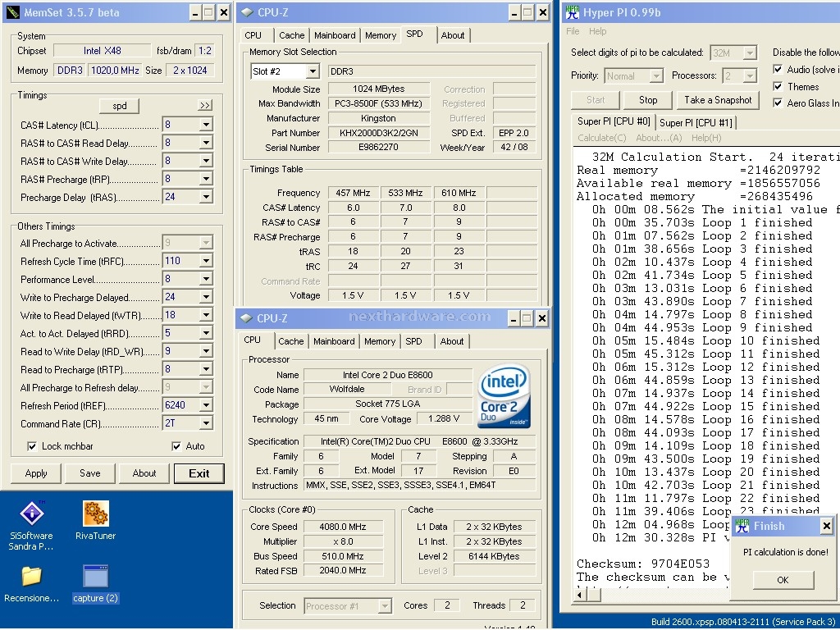Click the Checksum: 9704E053 line in Hyper PI
Viewport: 840px width, 630px height.
click(x=643, y=564)
